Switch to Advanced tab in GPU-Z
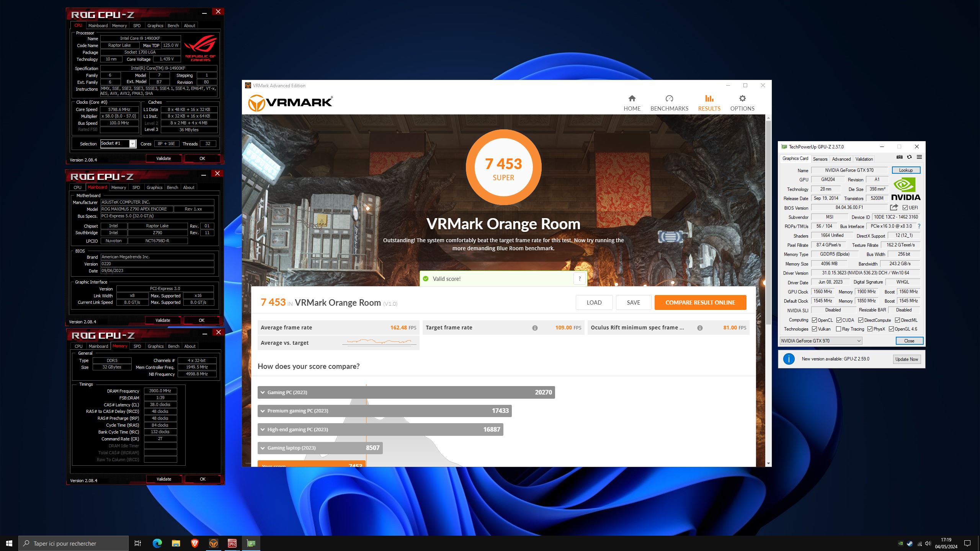 tap(841, 159)
